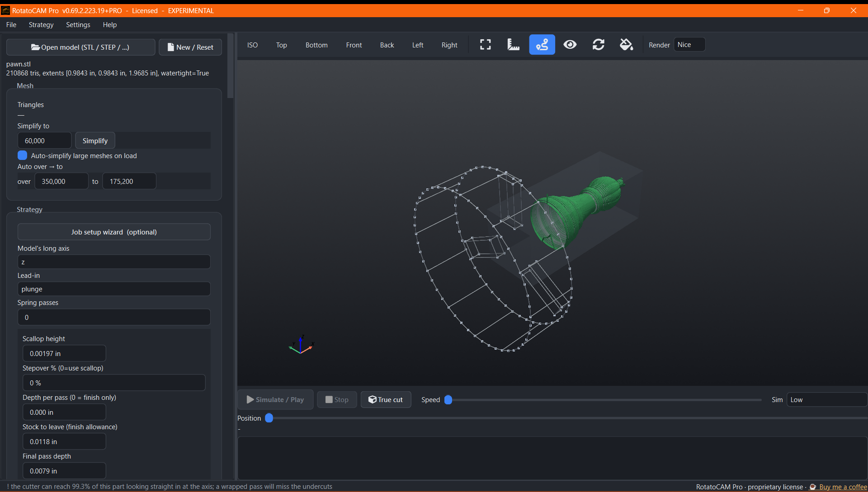The image size is (868, 492).
Task: Switch to Bottom view
Action: point(316,45)
